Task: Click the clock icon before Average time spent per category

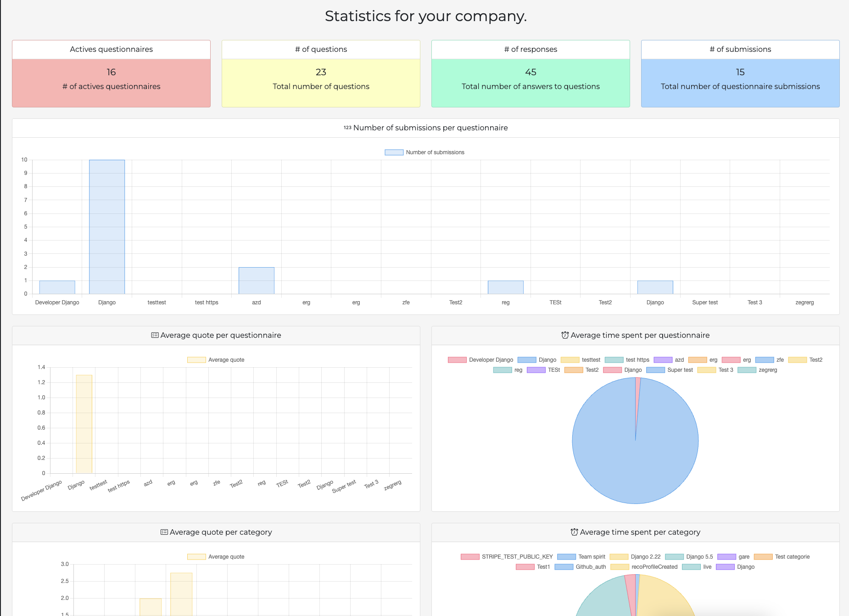Action: coord(574,532)
